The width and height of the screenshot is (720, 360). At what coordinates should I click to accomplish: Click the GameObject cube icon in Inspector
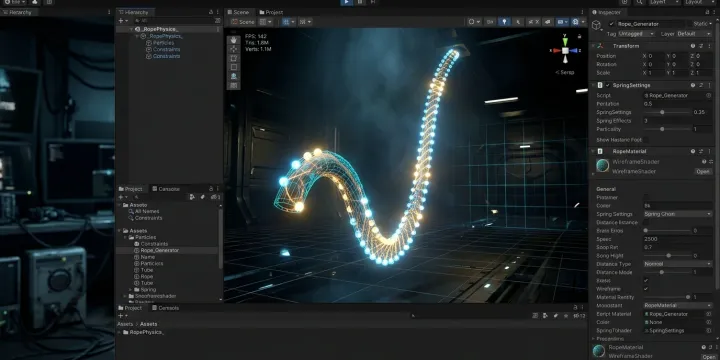[x=596, y=25]
